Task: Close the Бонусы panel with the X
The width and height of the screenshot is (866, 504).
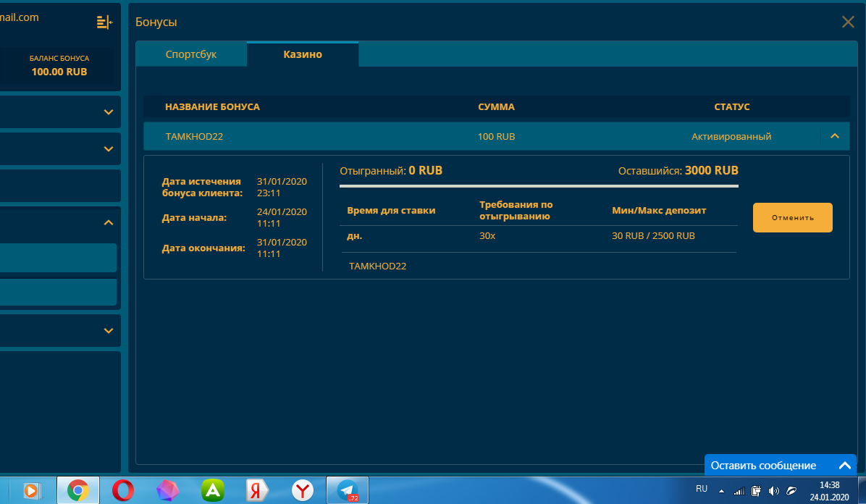Action: click(x=848, y=22)
